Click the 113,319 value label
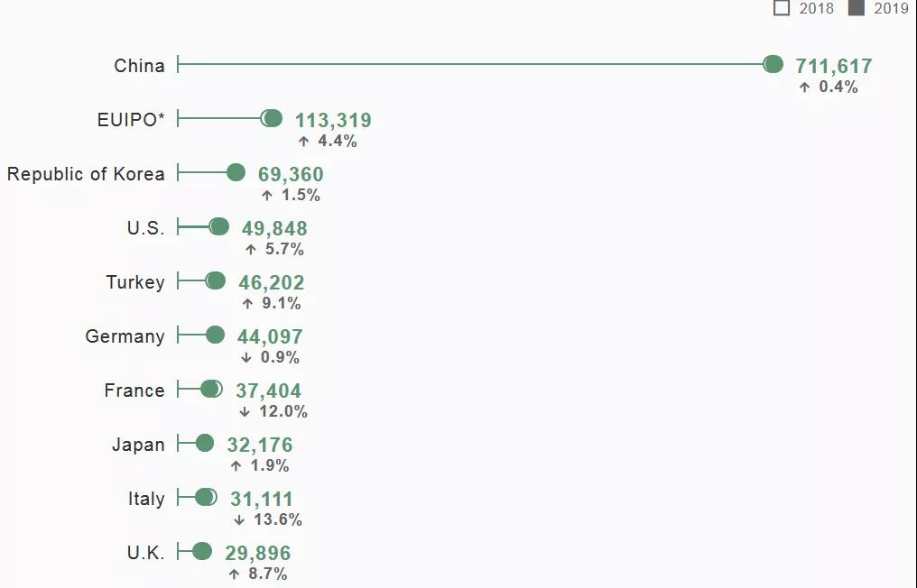This screenshot has height=588, width=917. click(333, 120)
